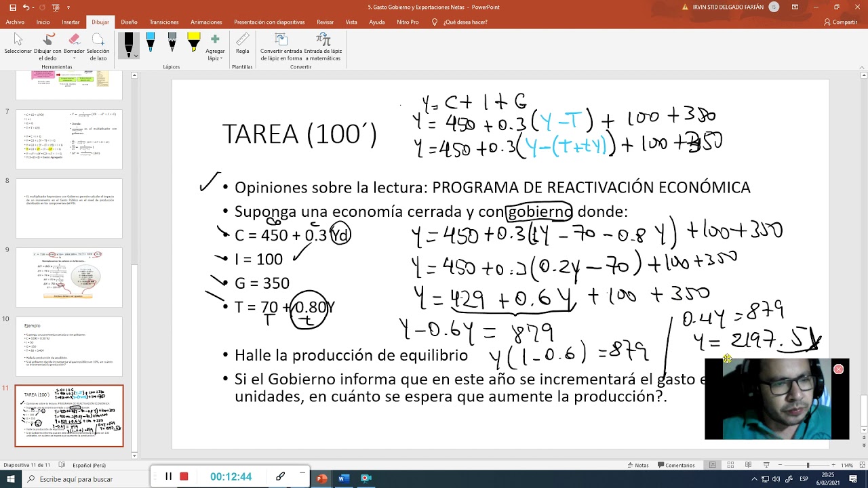The width and height of the screenshot is (868, 488).
Task: Select slide 9 thumbnail
Action: point(68,277)
